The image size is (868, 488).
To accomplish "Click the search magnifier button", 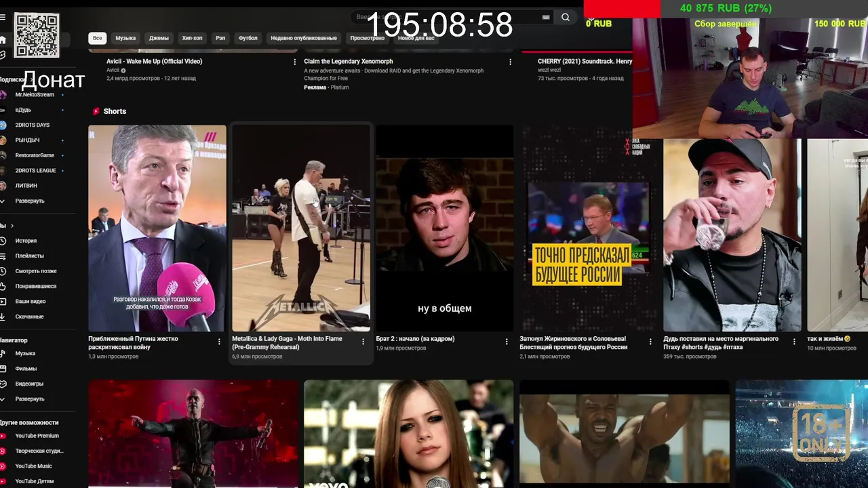I will click(x=566, y=18).
